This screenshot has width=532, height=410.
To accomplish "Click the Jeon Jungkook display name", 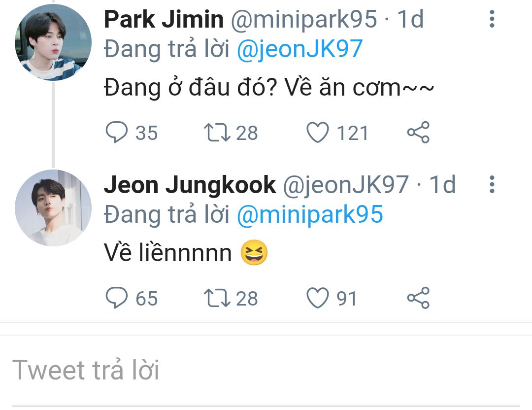I will 190,185.
